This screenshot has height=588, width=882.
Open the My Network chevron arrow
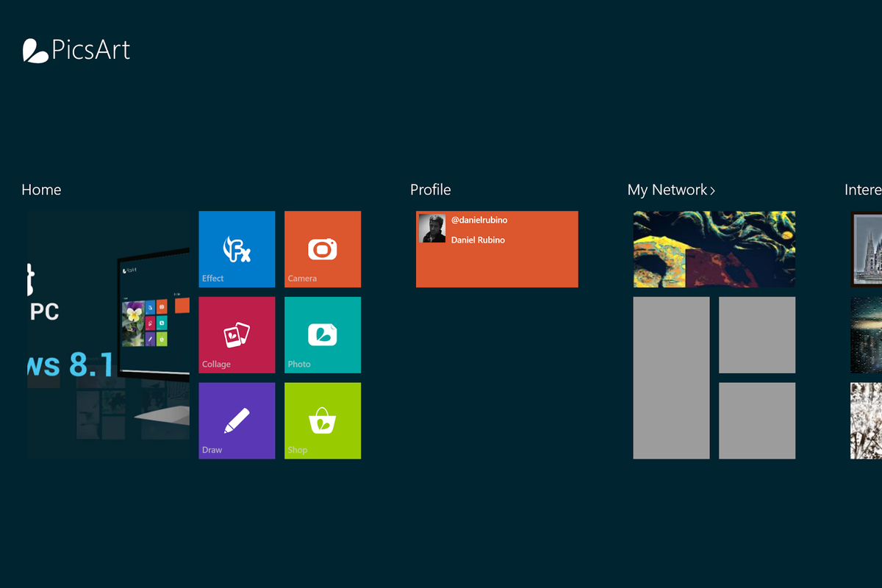(712, 190)
